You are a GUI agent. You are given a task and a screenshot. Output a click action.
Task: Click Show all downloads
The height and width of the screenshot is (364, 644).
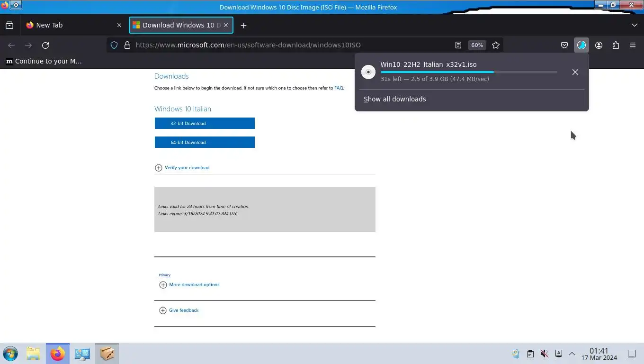click(395, 99)
